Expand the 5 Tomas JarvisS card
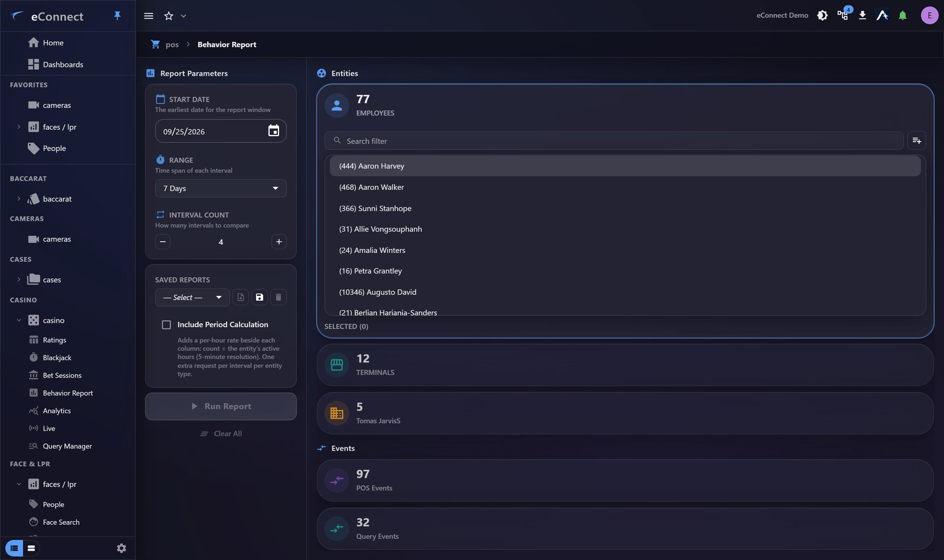 pyautogui.click(x=625, y=413)
